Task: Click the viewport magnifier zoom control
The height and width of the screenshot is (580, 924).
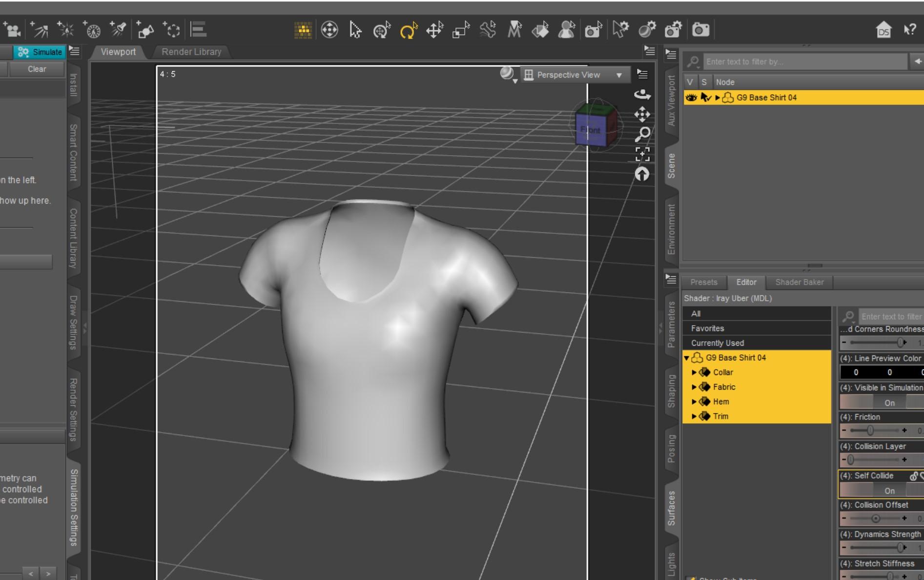Action: click(642, 134)
